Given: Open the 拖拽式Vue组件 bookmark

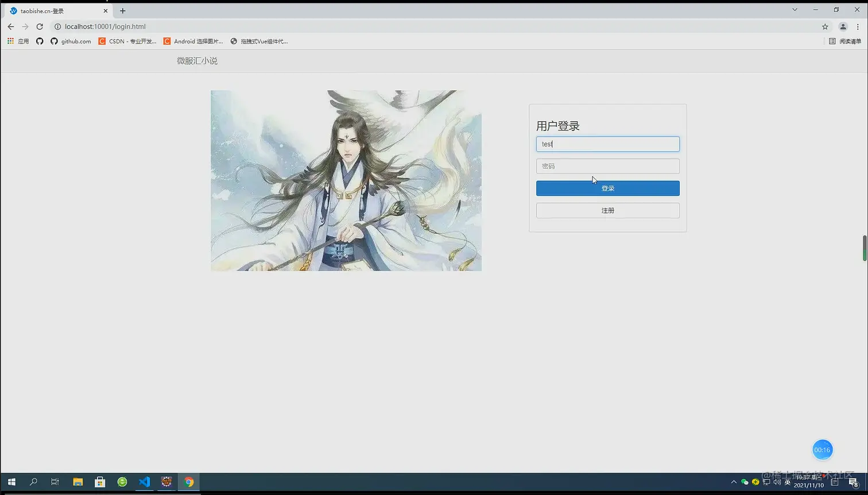Looking at the screenshot, I should pos(259,41).
